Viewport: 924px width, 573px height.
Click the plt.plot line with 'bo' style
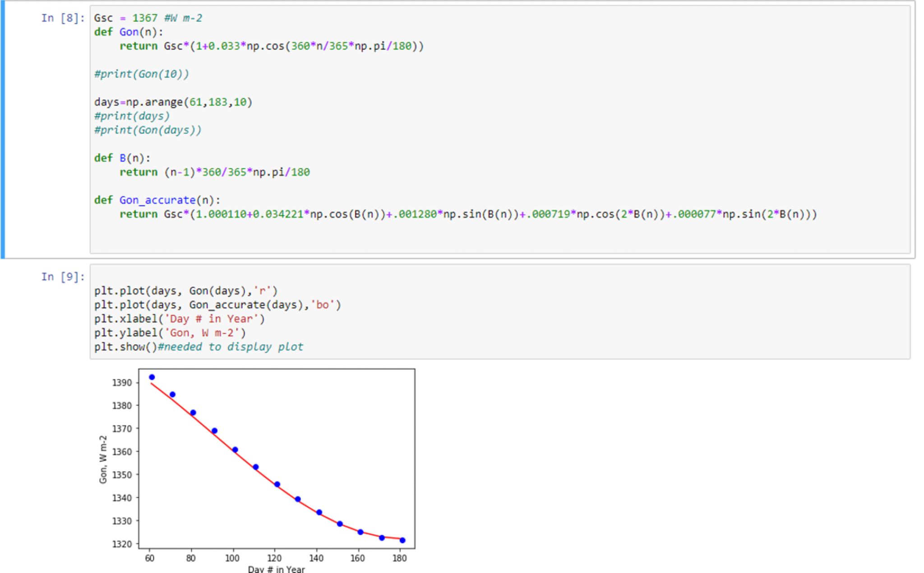(217, 305)
